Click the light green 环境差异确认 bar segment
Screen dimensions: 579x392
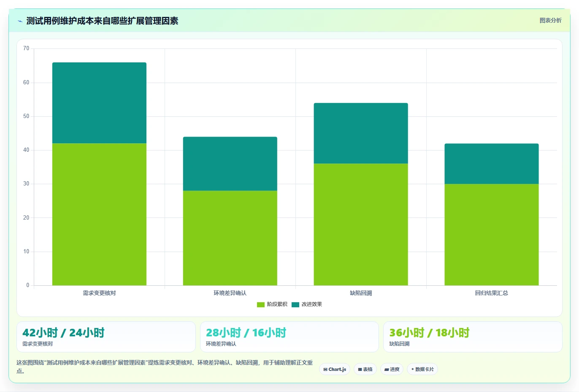click(x=230, y=238)
